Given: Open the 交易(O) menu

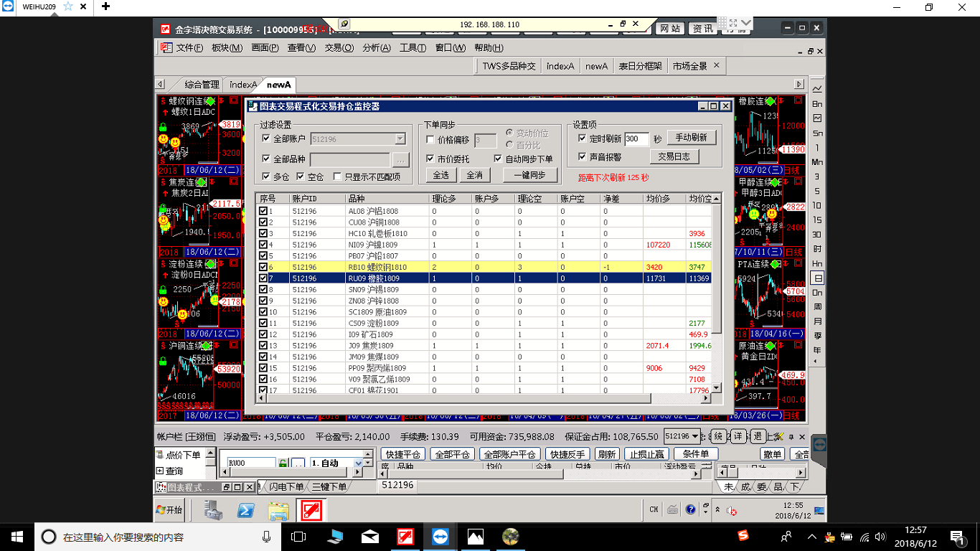Looking at the screenshot, I should pyautogui.click(x=339, y=48).
